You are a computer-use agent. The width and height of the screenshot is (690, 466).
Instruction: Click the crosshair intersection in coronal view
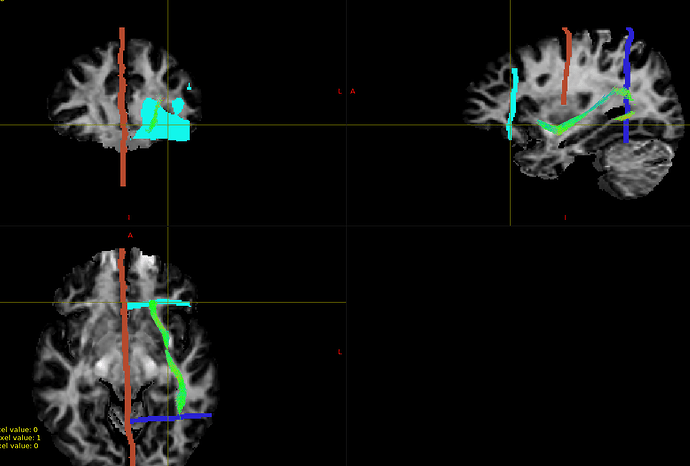(x=167, y=125)
